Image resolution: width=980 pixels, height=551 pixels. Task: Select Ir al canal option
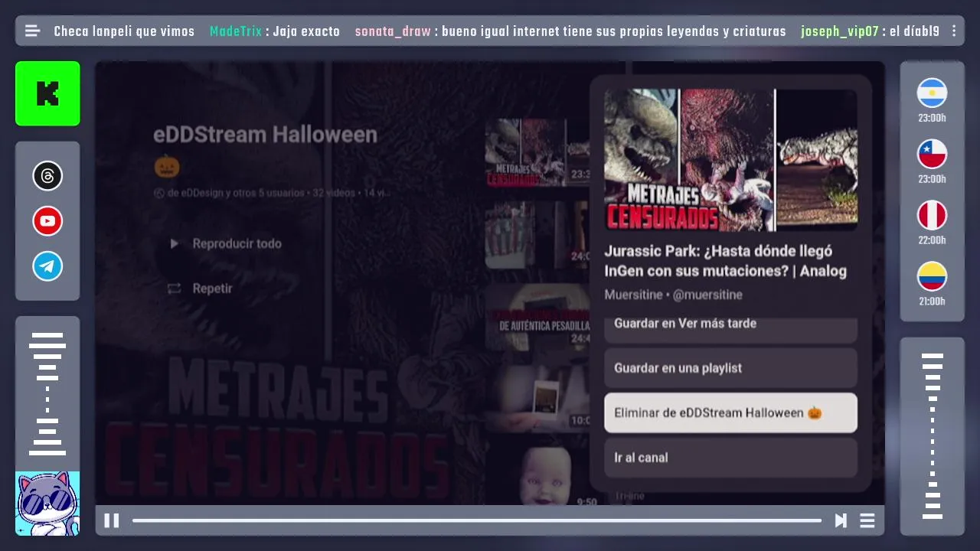[730, 458]
